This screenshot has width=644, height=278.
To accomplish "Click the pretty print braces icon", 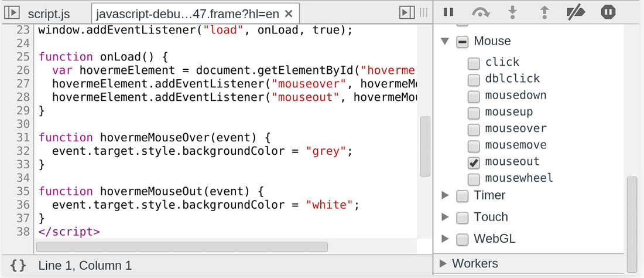I will [18, 265].
